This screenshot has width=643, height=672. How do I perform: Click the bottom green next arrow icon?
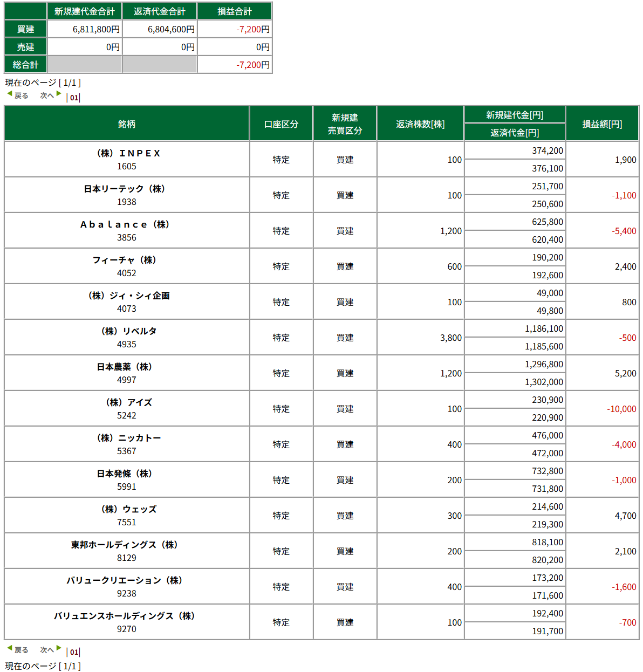coord(59,648)
